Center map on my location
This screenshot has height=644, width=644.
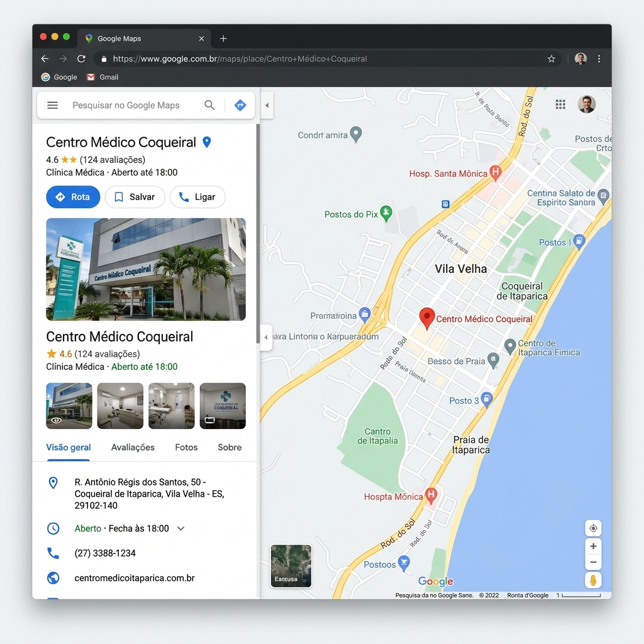(x=593, y=528)
